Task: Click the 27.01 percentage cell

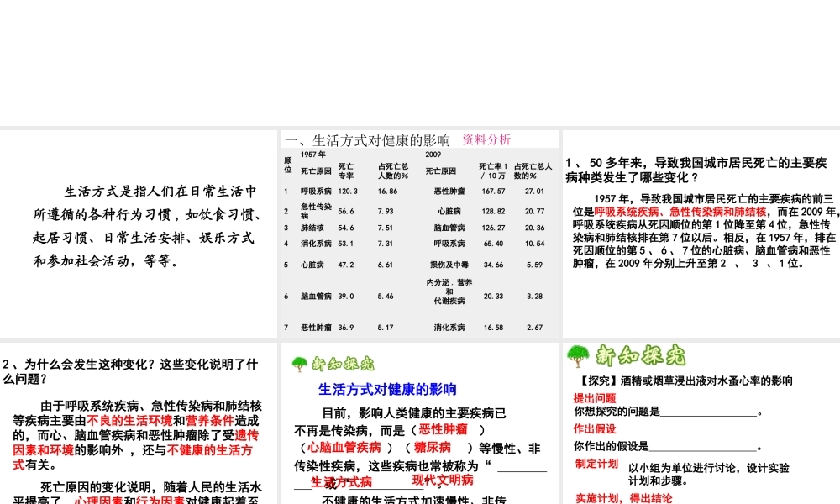Action: pos(534,192)
